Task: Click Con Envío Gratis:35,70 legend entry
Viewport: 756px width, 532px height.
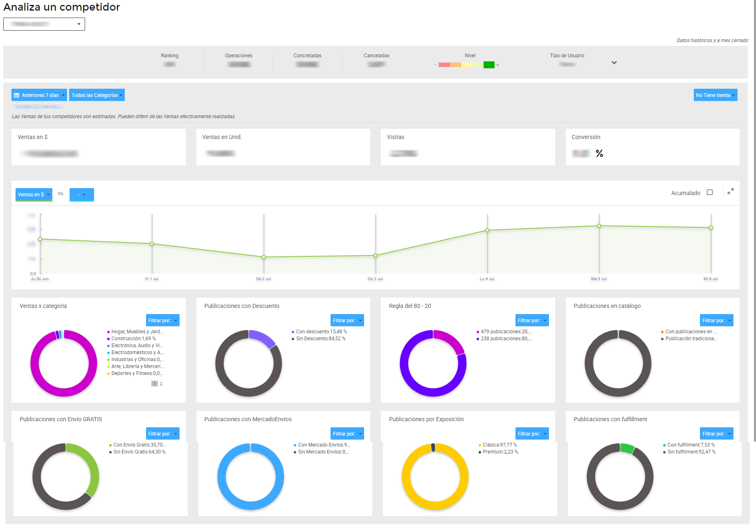Action: (x=137, y=445)
